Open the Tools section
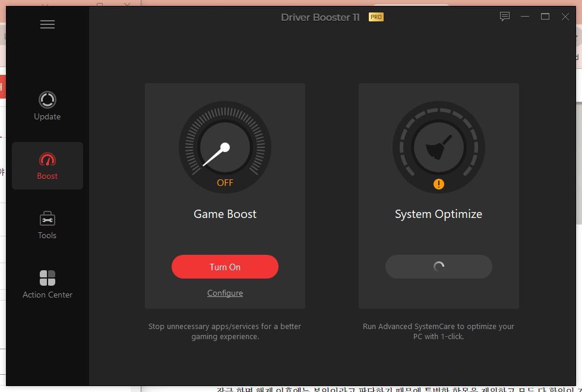 tap(47, 225)
